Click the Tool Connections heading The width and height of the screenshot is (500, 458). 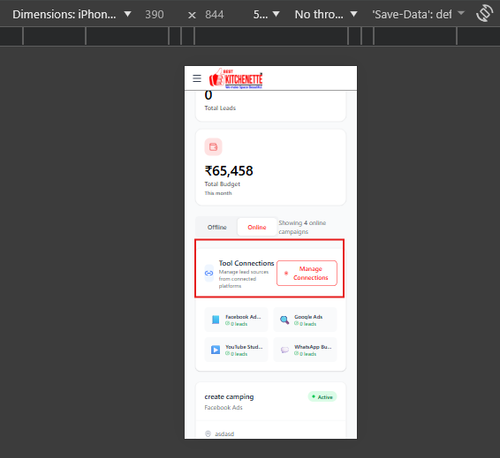coord(246,263)
